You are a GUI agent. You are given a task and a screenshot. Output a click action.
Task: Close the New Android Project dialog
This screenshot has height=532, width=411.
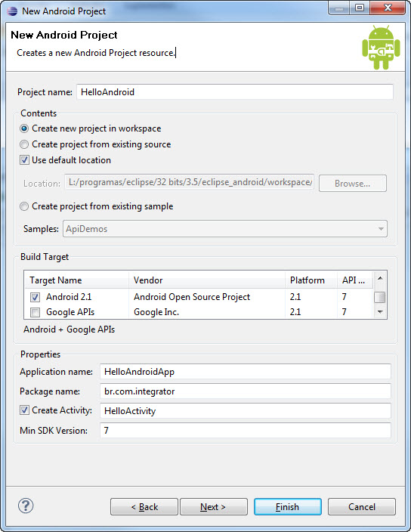[x=388, y=8]
